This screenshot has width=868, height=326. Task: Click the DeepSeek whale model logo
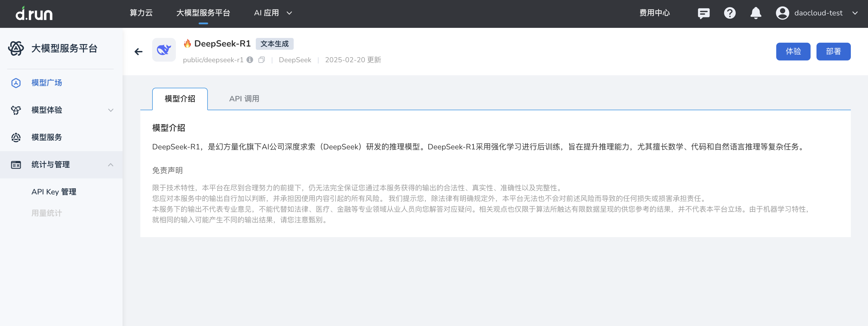click(164, 50)
